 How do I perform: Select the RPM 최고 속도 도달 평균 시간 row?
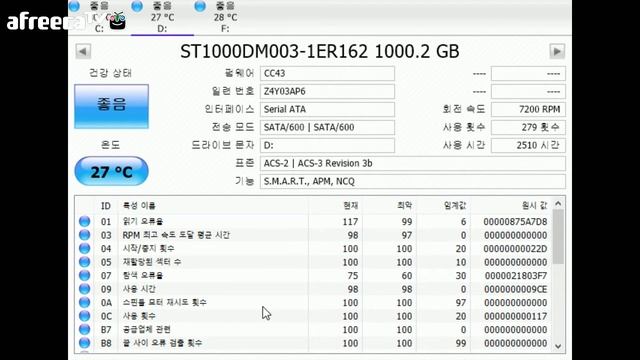pos(313,235)
